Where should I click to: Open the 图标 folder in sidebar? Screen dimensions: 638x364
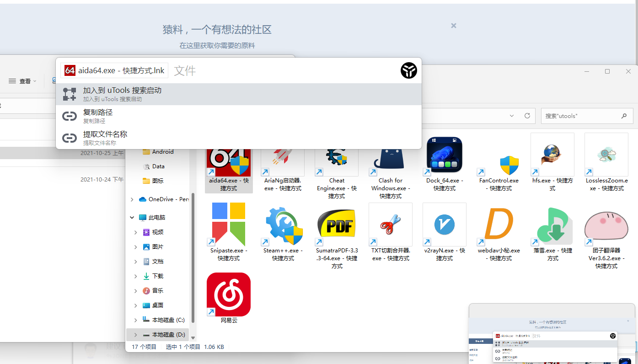pos(153,181)
